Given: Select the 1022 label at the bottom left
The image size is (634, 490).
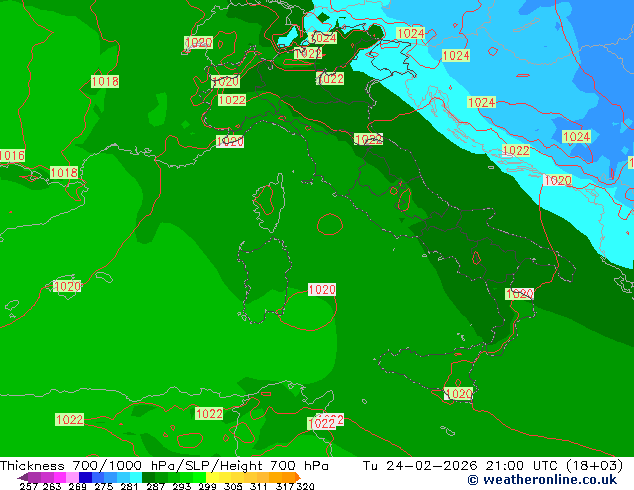Looking at the screenshot, I should pos(70,419).
